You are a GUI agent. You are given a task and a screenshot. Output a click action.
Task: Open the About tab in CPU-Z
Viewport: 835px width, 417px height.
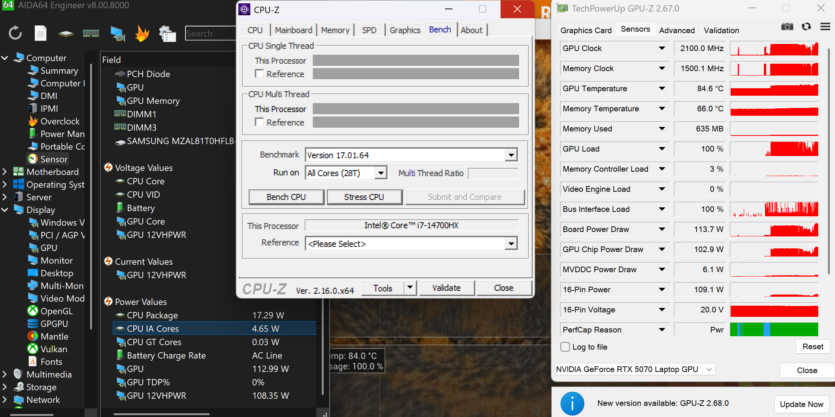(471, 30)
